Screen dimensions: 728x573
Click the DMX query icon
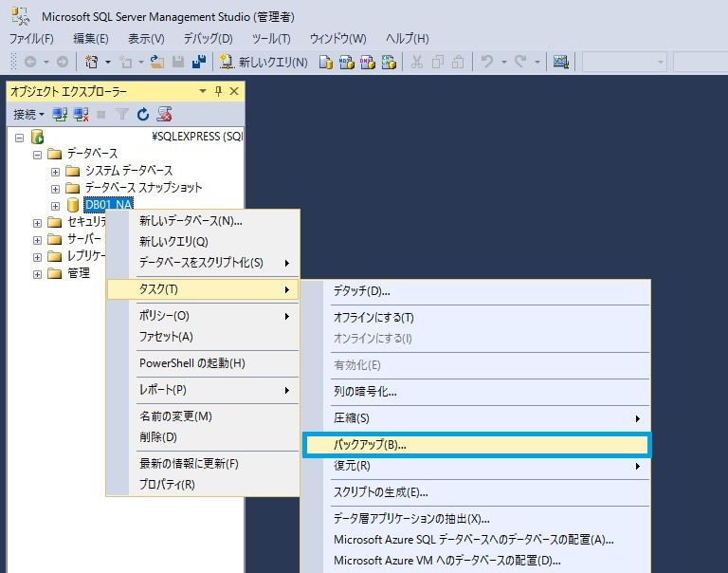pos(368,62)
